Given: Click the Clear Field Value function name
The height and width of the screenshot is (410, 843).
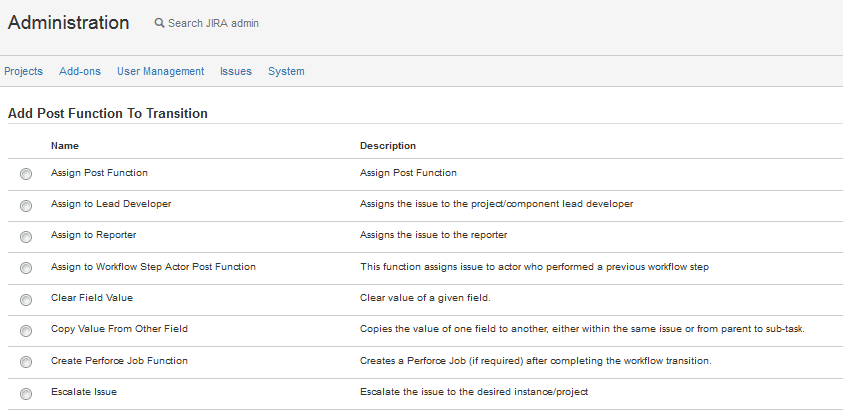Looking at the screenshot, I should (x=92, y=298).
